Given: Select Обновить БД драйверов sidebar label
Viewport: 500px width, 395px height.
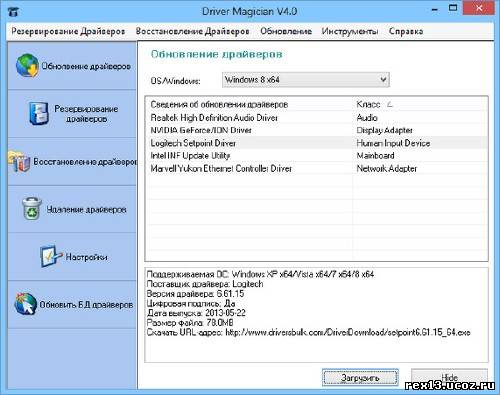Looking at the screenshot, I should (x=86, y=305).
